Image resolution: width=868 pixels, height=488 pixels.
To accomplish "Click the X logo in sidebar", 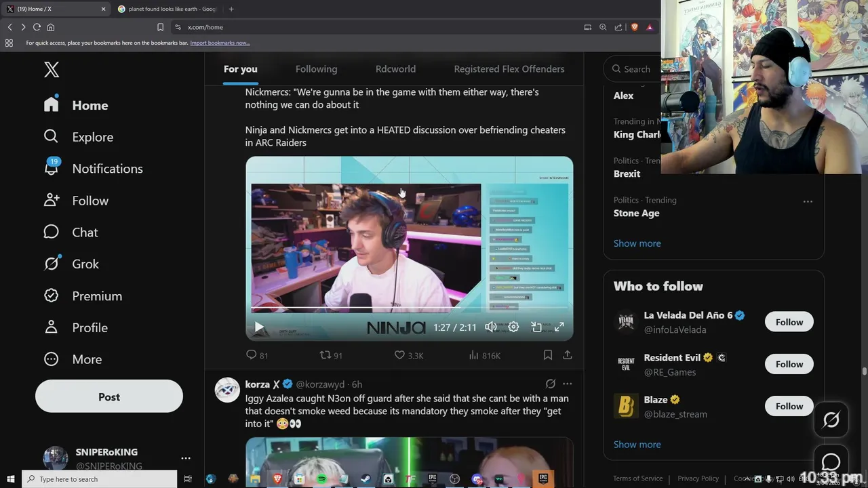I will tap(52, 69).
